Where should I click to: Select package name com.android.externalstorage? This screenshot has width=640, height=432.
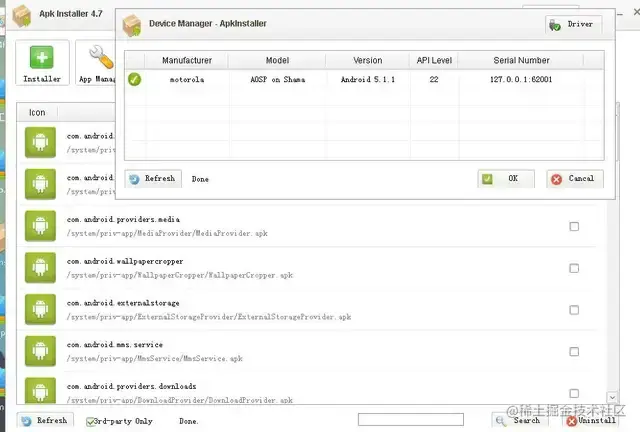(x=123, y=303)
